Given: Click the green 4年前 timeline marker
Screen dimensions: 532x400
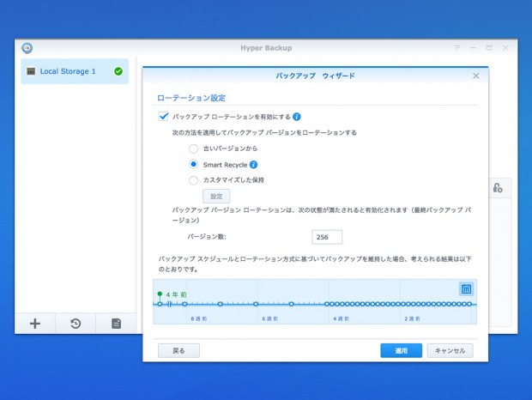Looking at the screenshot, I should [x=160, y=294].
